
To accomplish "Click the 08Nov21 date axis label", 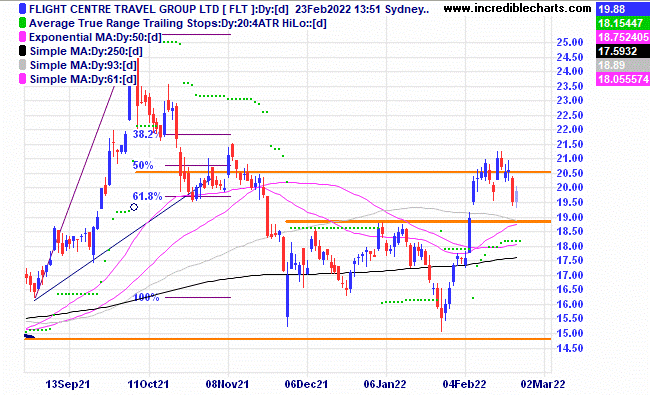I will (x=228, y=384).
